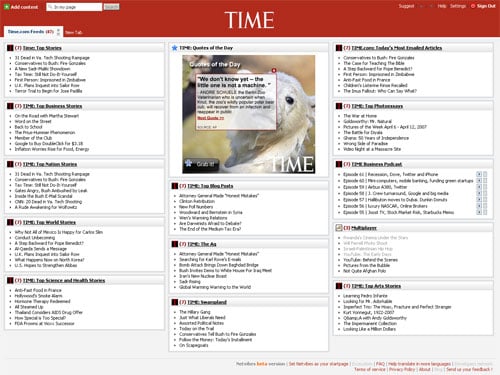The image size is (500, 375).
Task: Open Settings from the top bar
Action: click(x=458, y=6)
